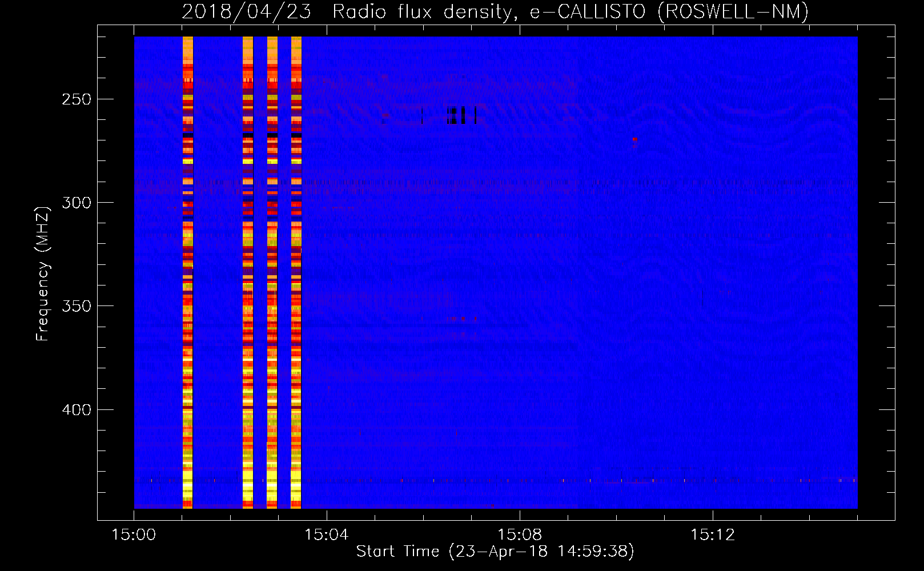
Task: Click the 15:08 time tick label
Action: tap(520, 534)
